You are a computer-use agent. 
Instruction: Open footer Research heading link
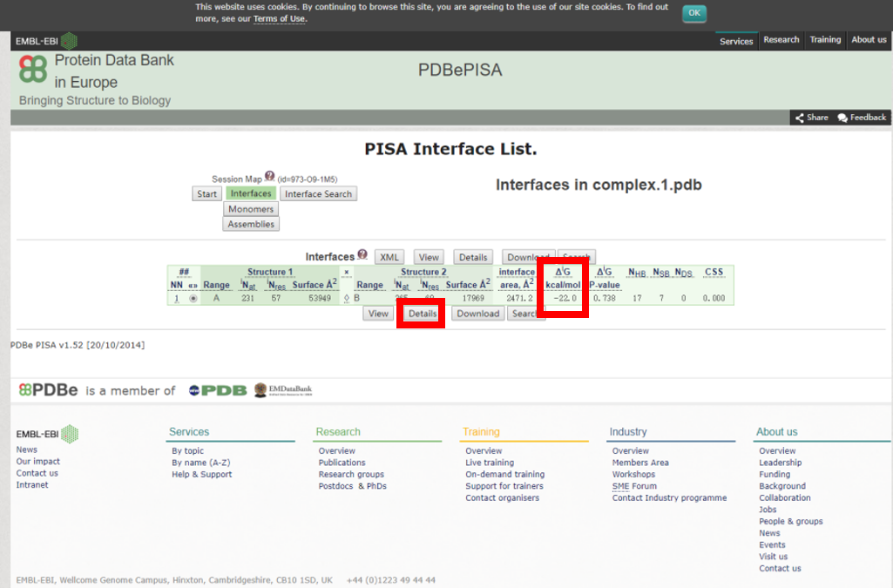click(x=338, y=432)
